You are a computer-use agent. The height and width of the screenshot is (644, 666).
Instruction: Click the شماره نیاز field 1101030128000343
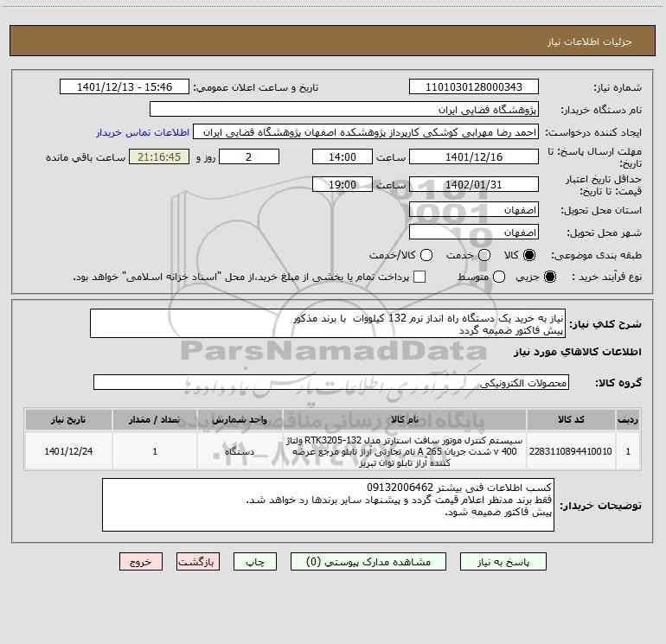coord(474,87)
